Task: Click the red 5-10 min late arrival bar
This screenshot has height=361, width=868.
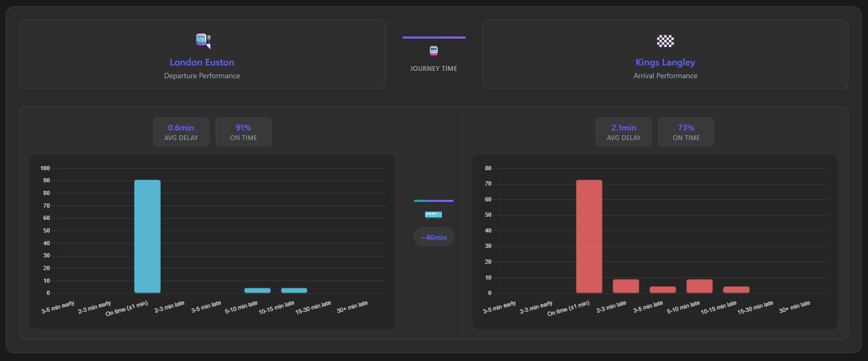Action: coord(699,286)
